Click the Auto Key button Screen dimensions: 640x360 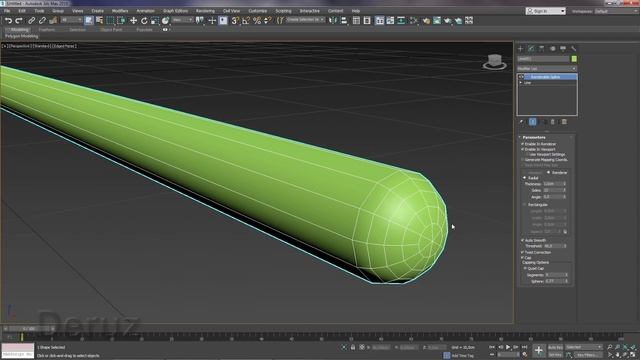coord(555,347)
